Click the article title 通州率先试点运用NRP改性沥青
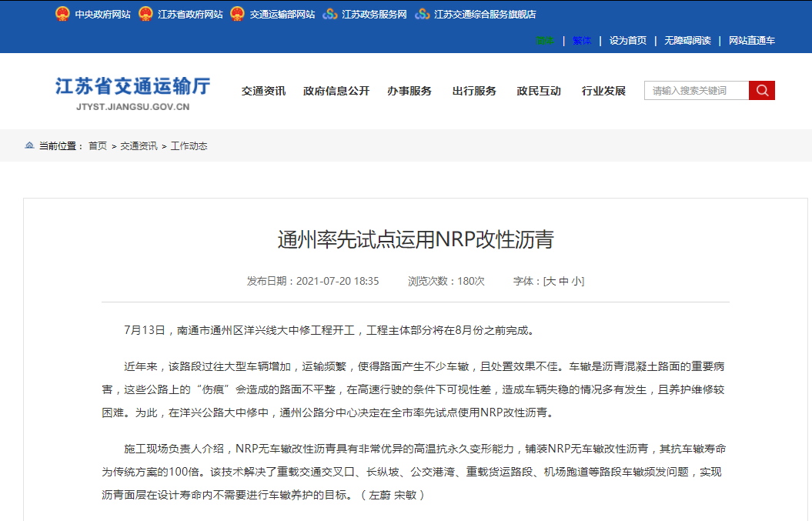 pos(416,239)
